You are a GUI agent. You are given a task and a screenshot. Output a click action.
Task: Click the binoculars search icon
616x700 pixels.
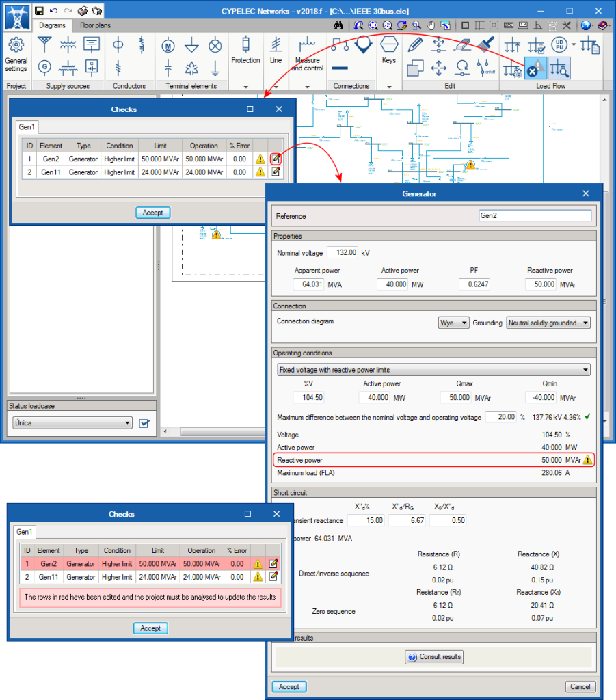[338, 25]
